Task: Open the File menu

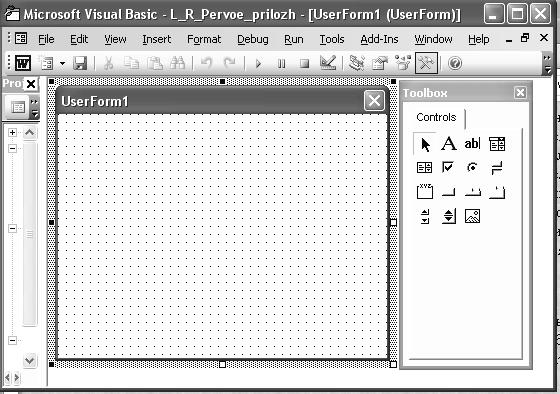Action: point(46,39)
